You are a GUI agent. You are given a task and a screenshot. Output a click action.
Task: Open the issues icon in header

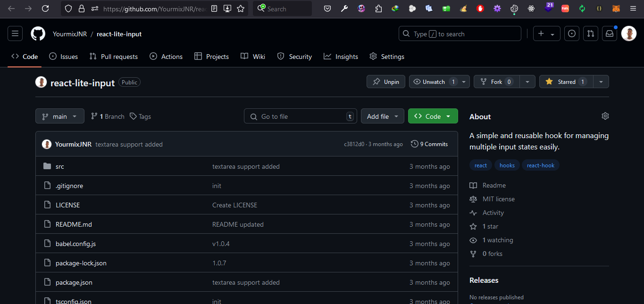572,34
